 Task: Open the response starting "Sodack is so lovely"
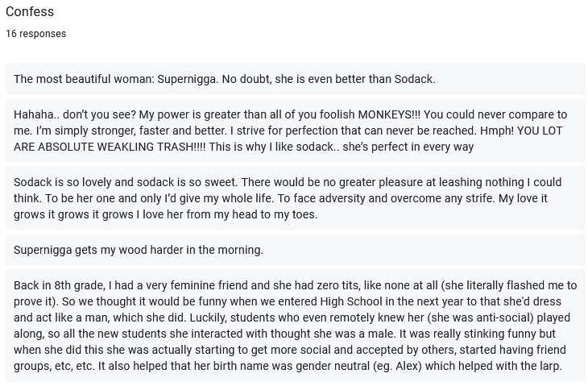296,198
